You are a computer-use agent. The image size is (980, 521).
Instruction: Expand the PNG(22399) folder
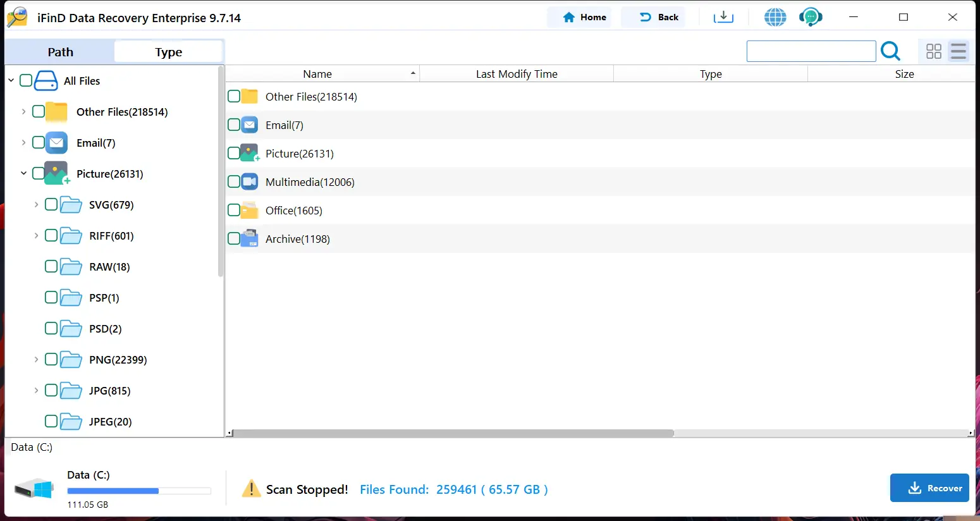(37, 360)
